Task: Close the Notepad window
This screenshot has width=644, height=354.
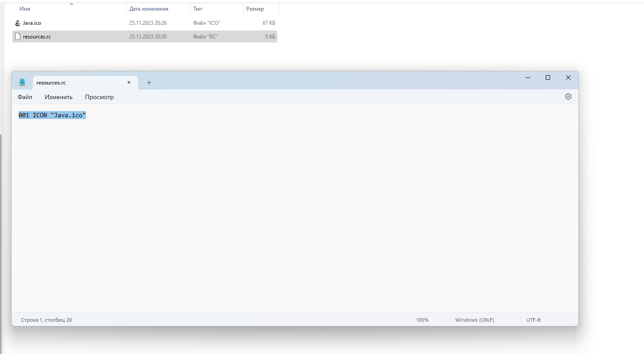Action: click(x=568, y=77)
